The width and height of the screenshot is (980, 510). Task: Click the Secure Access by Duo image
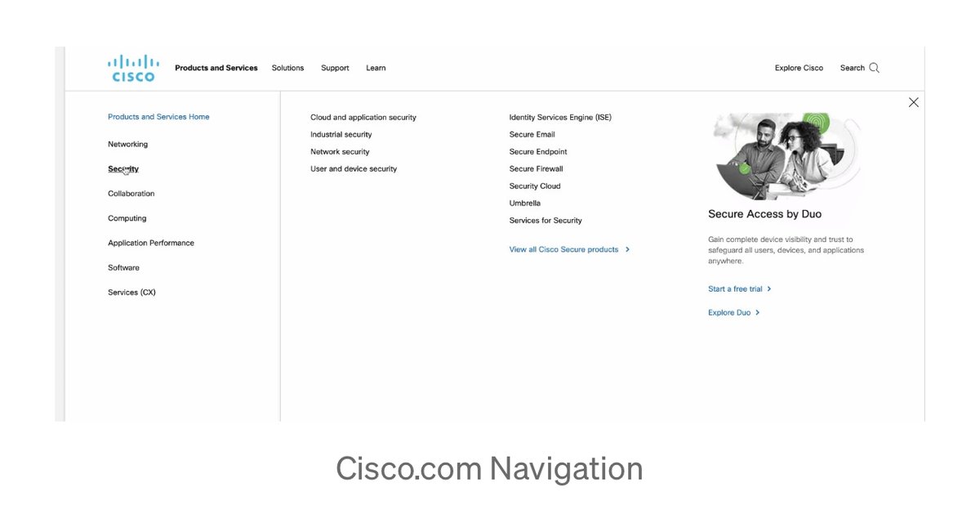point(784,155)
